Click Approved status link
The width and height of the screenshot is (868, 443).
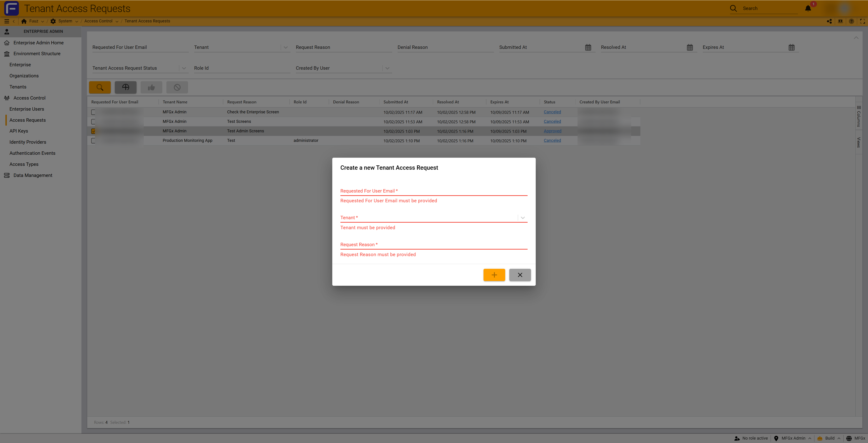pyautogui.click(x=552, y=131)
